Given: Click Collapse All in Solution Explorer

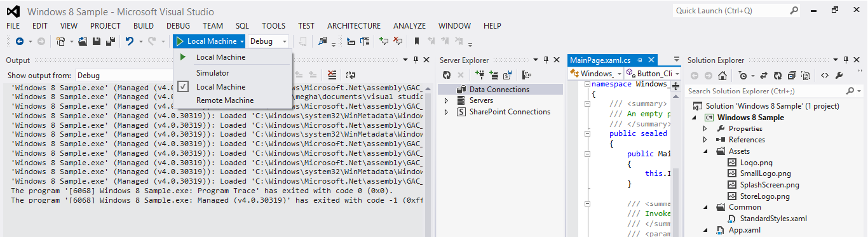Looking at the screenshot, I should pos(792,75).
